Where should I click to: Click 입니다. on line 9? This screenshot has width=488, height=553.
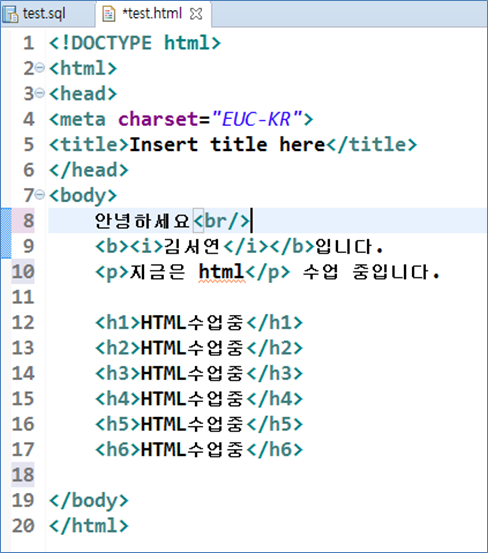coord(349,246)
